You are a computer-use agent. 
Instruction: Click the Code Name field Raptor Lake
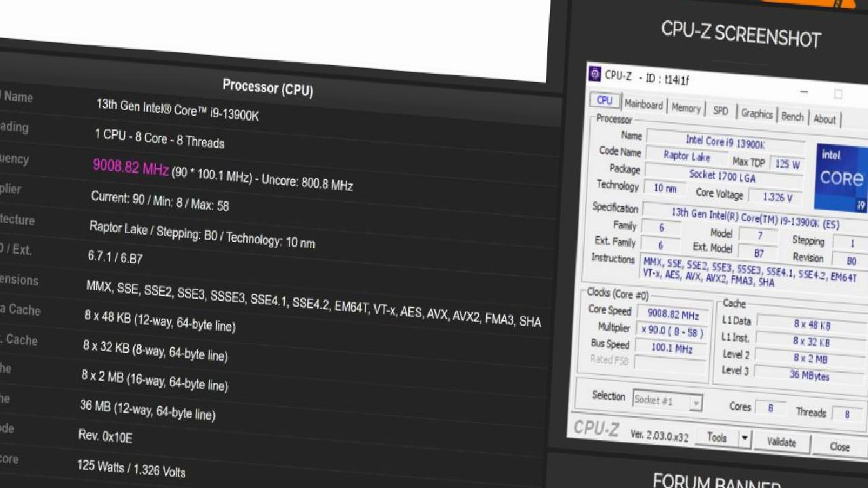tap(686, 156)
